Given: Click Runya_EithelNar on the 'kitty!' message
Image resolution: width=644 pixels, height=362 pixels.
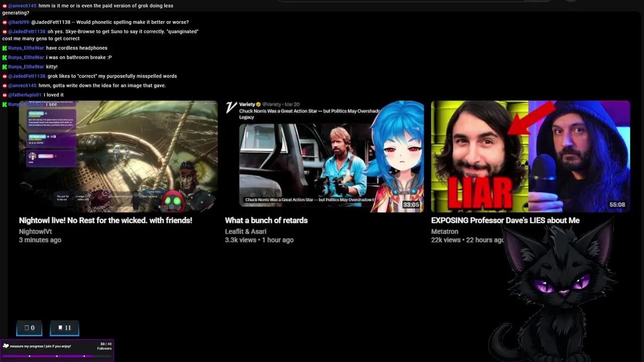Looking at the screenshot, I should (26, 67).
